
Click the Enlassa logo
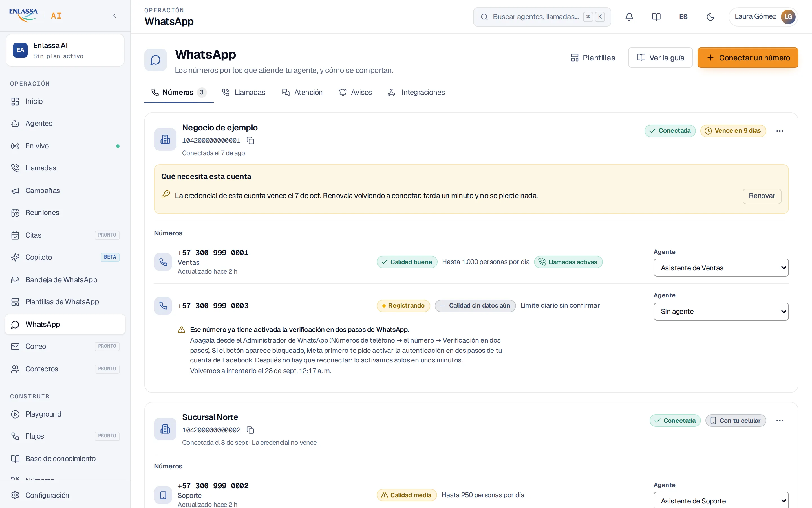tap(23, 16)
